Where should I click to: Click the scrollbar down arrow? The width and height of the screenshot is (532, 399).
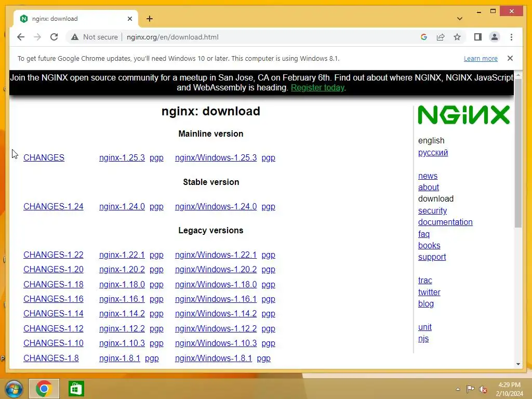tap(518, 364)
